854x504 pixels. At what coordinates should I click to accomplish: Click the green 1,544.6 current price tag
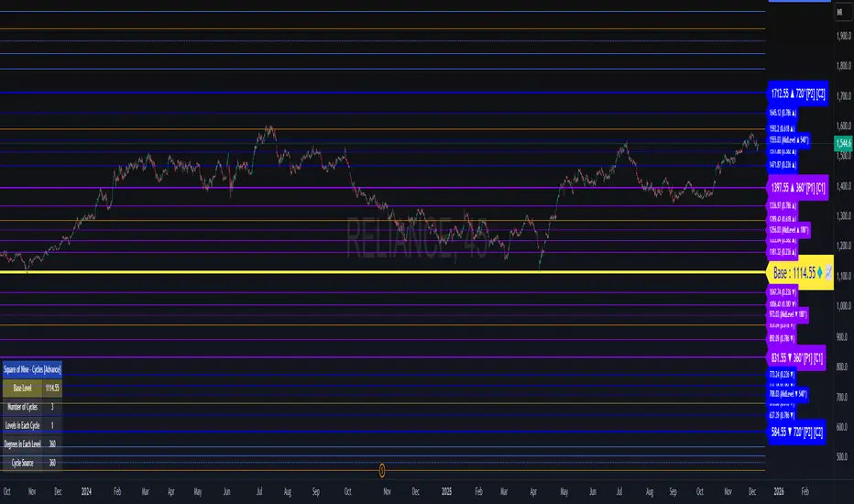844,143
